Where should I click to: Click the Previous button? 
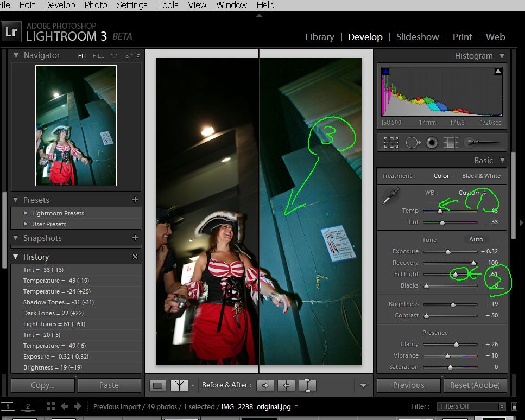(408, 385)
